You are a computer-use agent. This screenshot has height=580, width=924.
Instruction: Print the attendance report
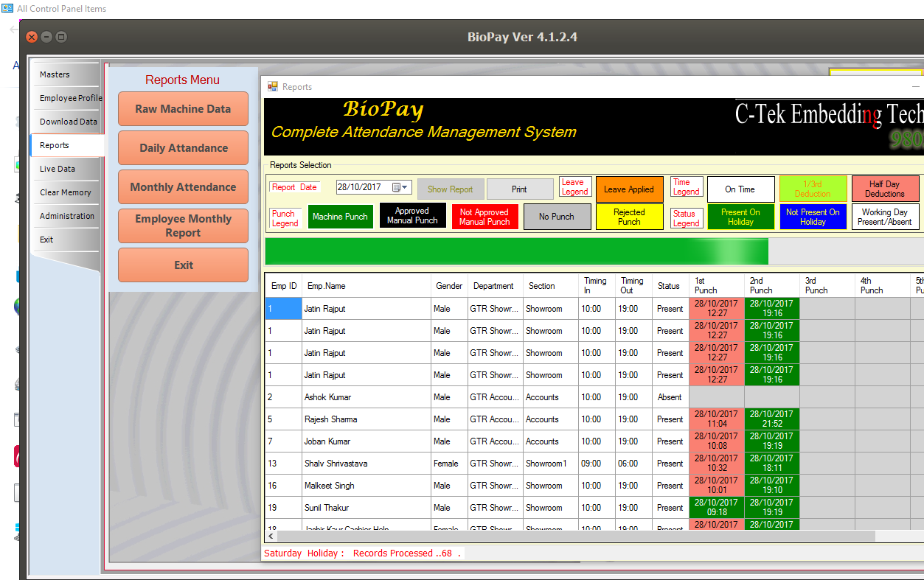520,189
